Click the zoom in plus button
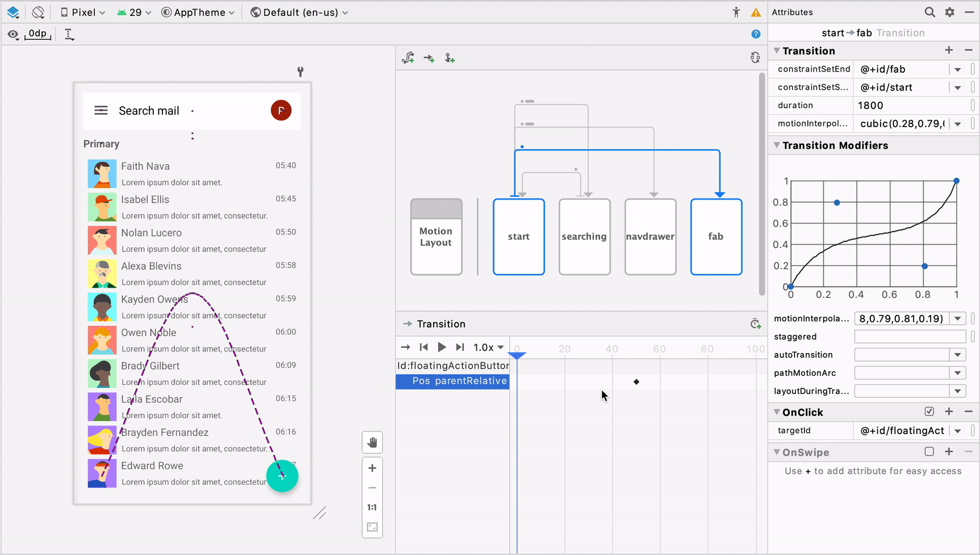The image size is (980, 555). pos(372,468)
